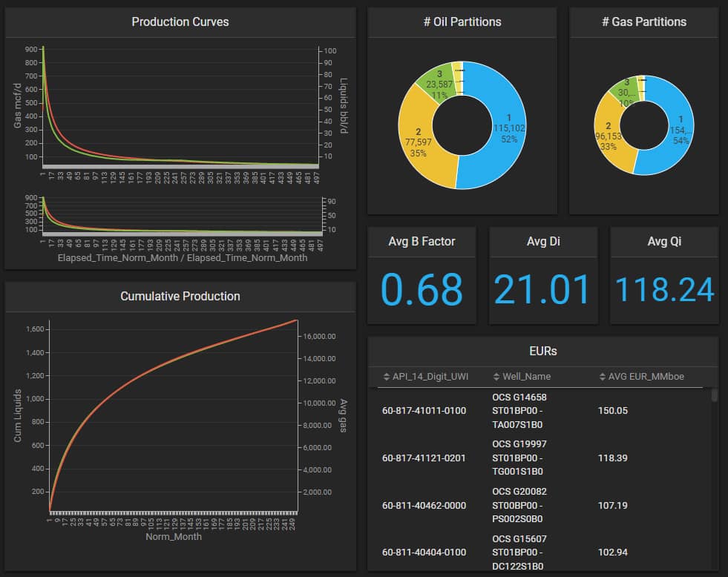
Task: Click the Cumulative Production panel header
Action: pos(180,296)
